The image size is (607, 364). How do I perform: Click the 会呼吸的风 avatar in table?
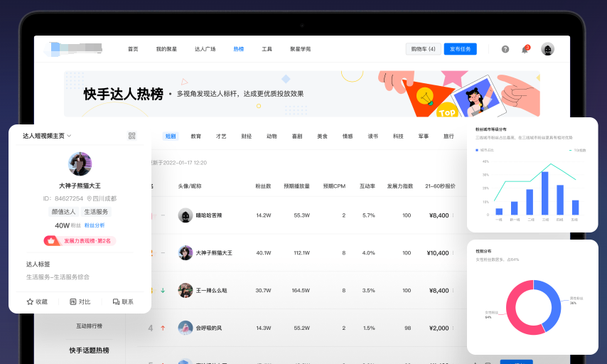click(186, 328)
